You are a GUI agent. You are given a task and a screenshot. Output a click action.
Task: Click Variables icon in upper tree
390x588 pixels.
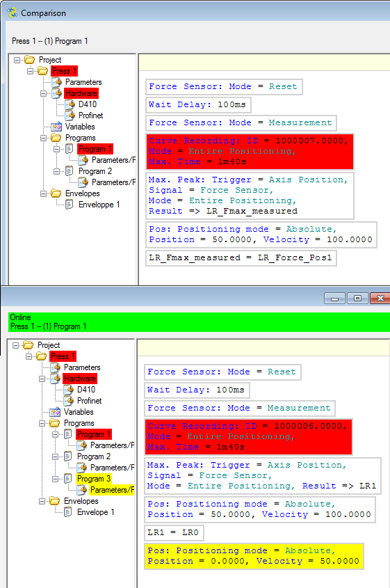[56, 127]
